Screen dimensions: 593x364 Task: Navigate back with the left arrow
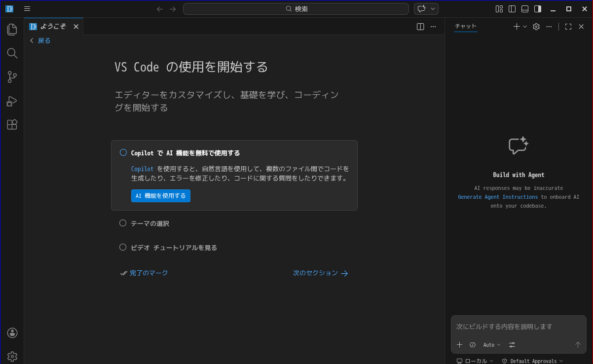160,9
